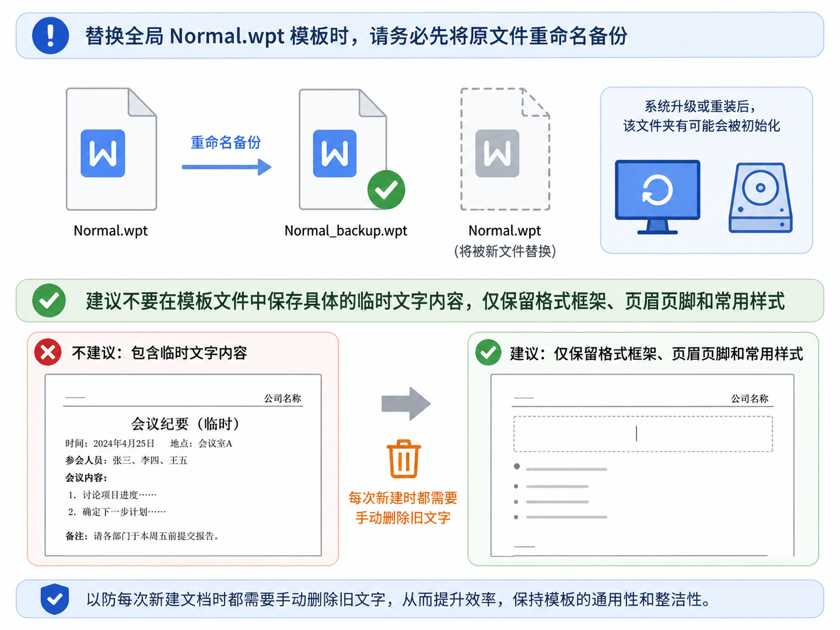This screenshot has height=630, width=840.
Task: Click the (将被新文件替换) caption
Action: click(505, 251)
